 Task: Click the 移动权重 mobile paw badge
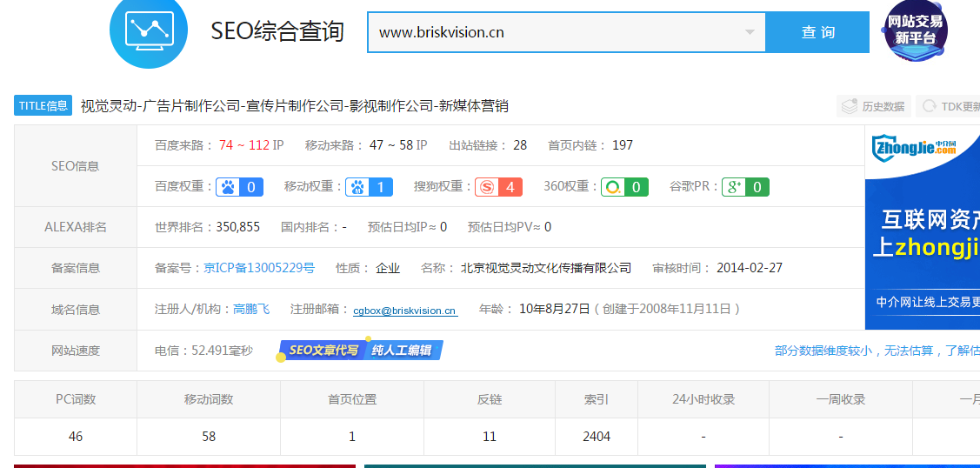[x=369, y=187]
